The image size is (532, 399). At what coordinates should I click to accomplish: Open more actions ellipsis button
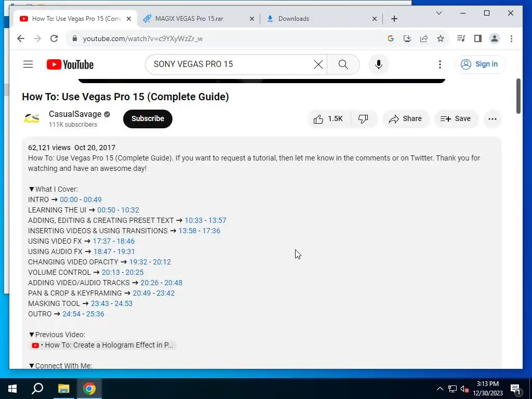click(493, 119)
